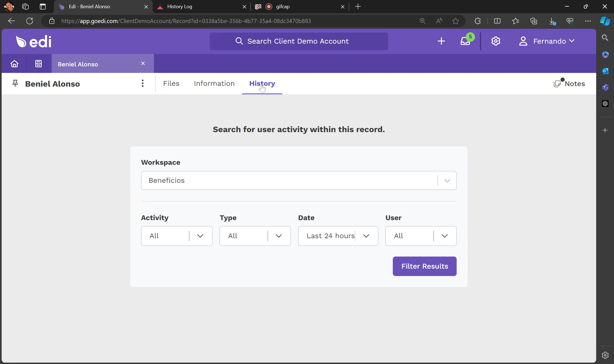Open the record options three-dot menu
The width and height of the screenshot is (614, 364).
143,83
